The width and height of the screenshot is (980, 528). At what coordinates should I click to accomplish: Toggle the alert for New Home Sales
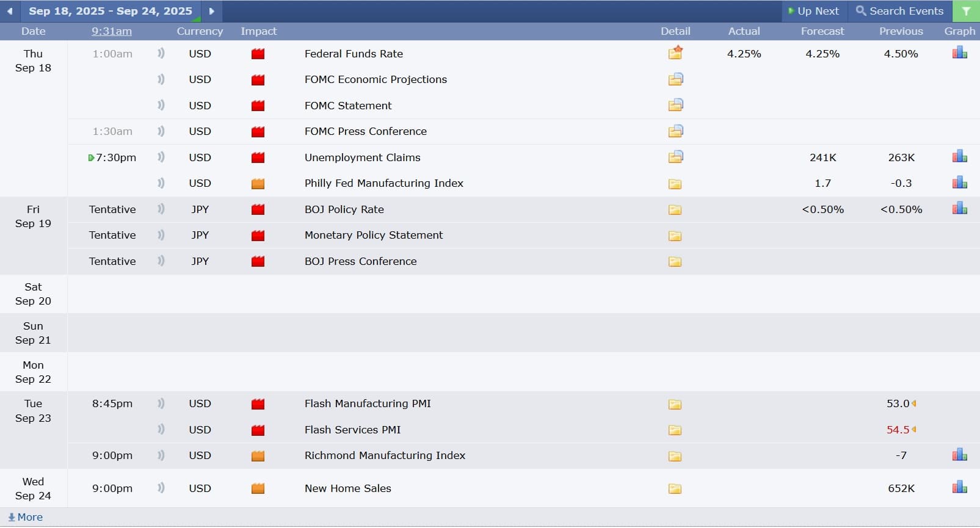(161, 488)
